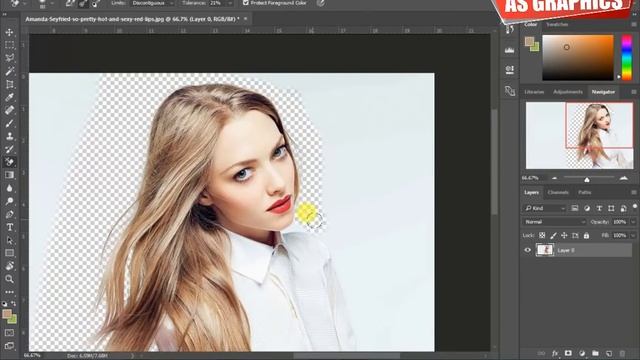
Task: Open the Limits Discontiguous dropdown
Action: coord(153,3)
